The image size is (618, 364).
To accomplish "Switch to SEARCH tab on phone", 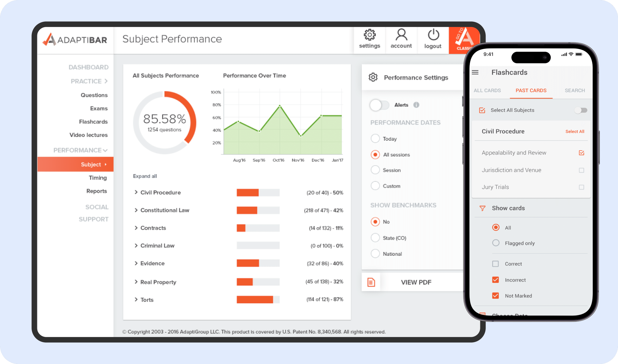I will 575,90.
